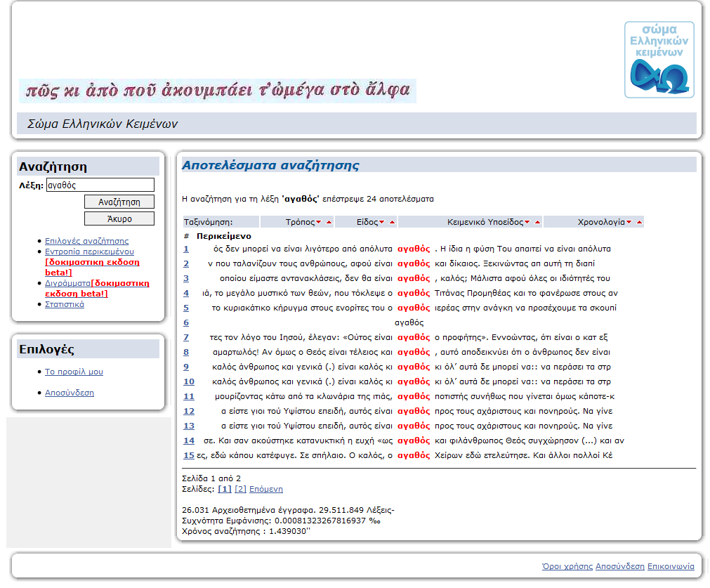Viewport: 710px width, 588px height.
Task: Open result number 8
Action: pos(186,352)
